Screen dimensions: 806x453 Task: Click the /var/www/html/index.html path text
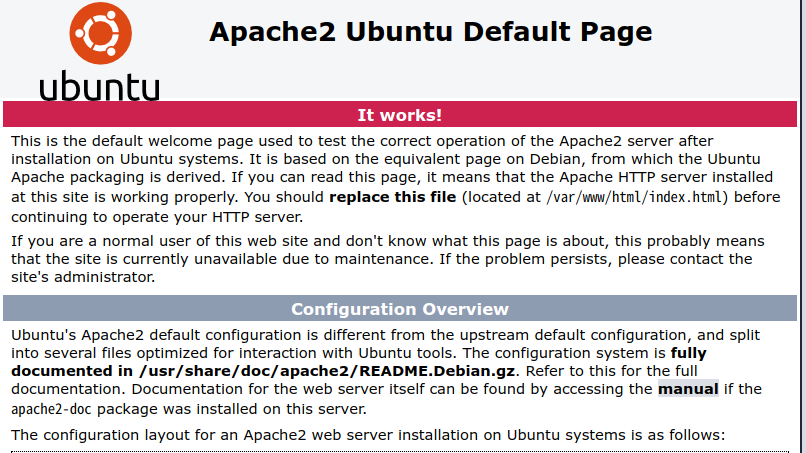pos(634,197)
